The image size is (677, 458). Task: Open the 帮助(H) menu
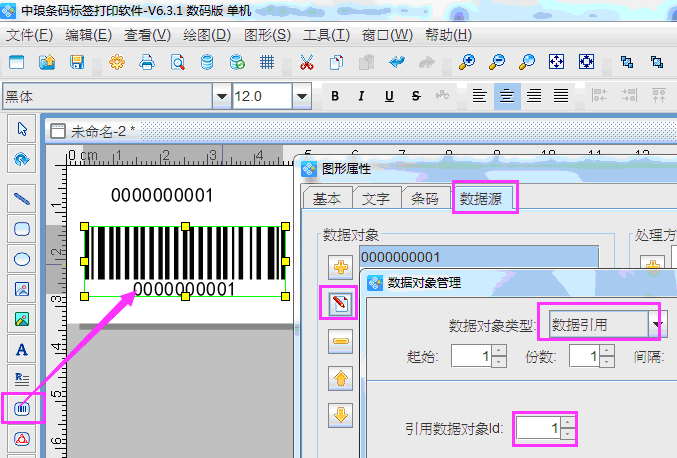coord(448,35)
